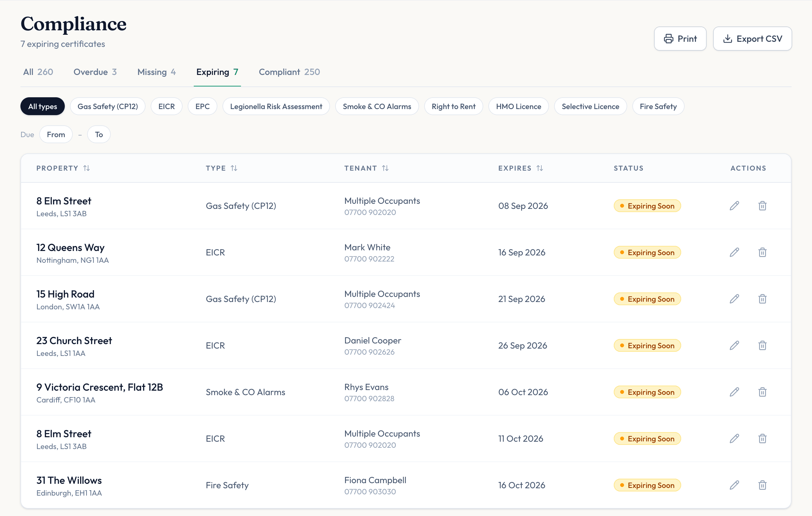
Task: Open 23 Church Street property row
Action: point(406,345)
